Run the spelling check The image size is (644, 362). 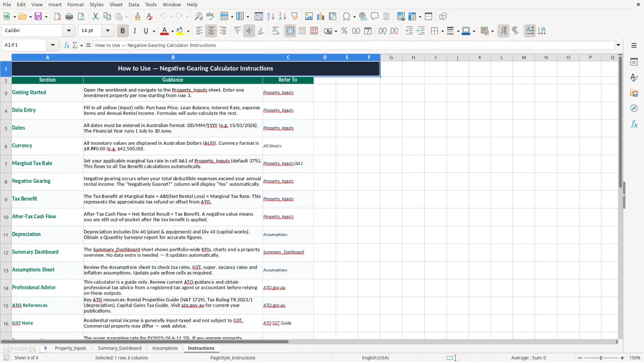(x=210, y=17)
